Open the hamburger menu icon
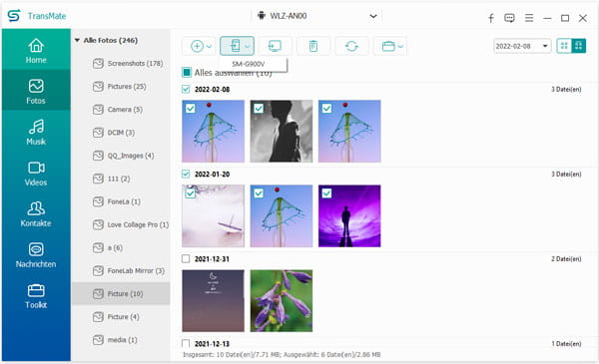599x364 pixels. click(529, 18)
